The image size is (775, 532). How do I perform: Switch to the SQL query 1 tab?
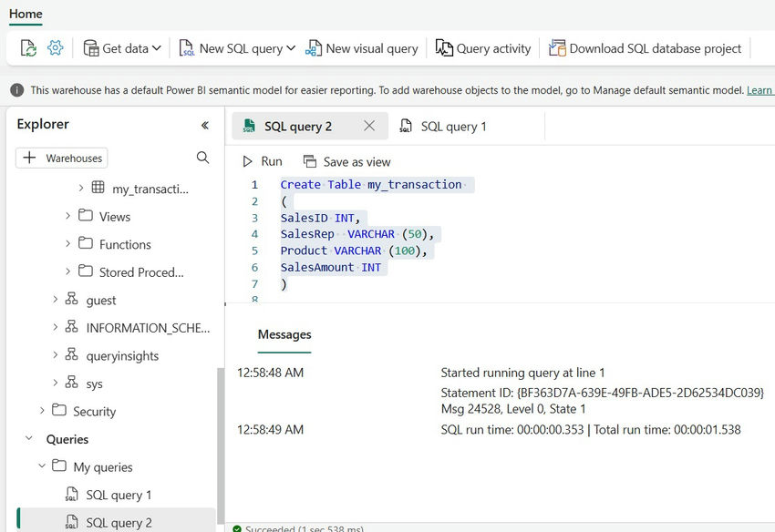coord(443,127)
